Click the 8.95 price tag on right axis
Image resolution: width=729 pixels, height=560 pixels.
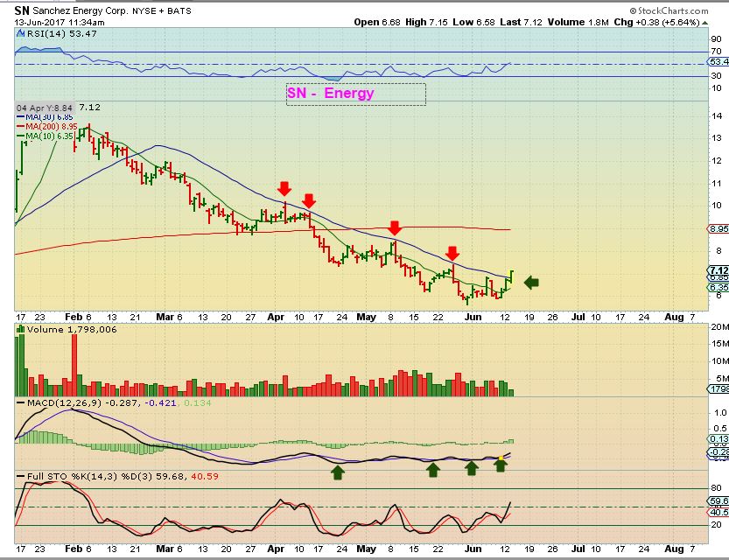pyautogui.click(x=718, y=228)
